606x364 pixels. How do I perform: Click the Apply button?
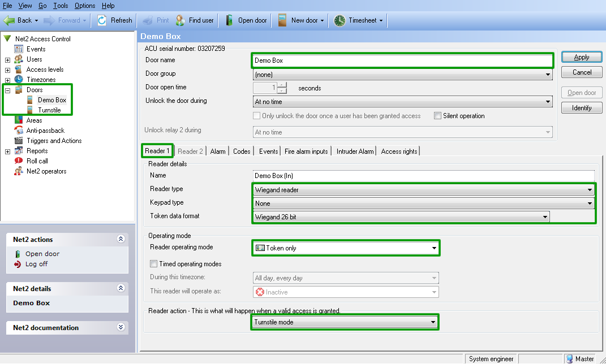[x=581, y=57]
